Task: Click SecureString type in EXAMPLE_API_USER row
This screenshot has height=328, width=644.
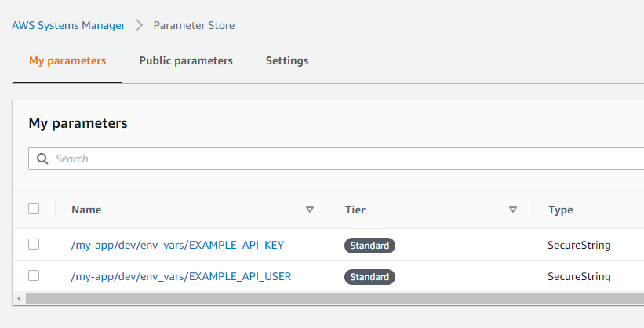Action: click(x=579, y=276)
